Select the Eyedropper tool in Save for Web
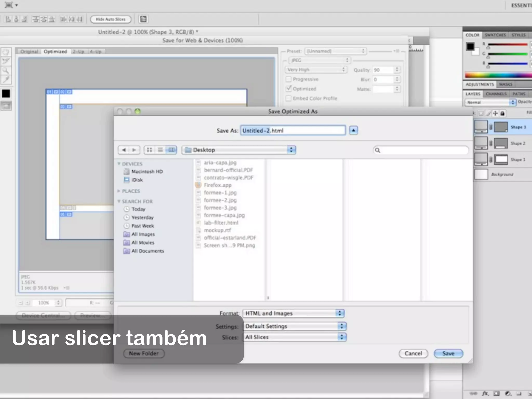Screen dimensions: 532x399 (x=6, y=79)
